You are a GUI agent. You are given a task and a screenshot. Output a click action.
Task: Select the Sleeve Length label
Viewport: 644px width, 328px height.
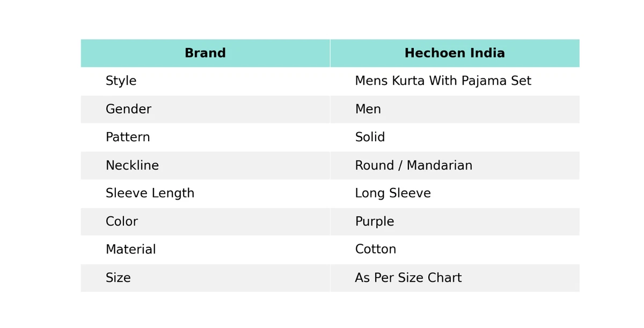150,193
